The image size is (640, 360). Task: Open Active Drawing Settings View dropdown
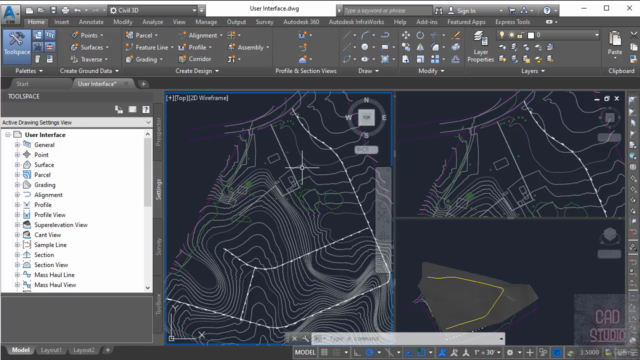(76, 122)
